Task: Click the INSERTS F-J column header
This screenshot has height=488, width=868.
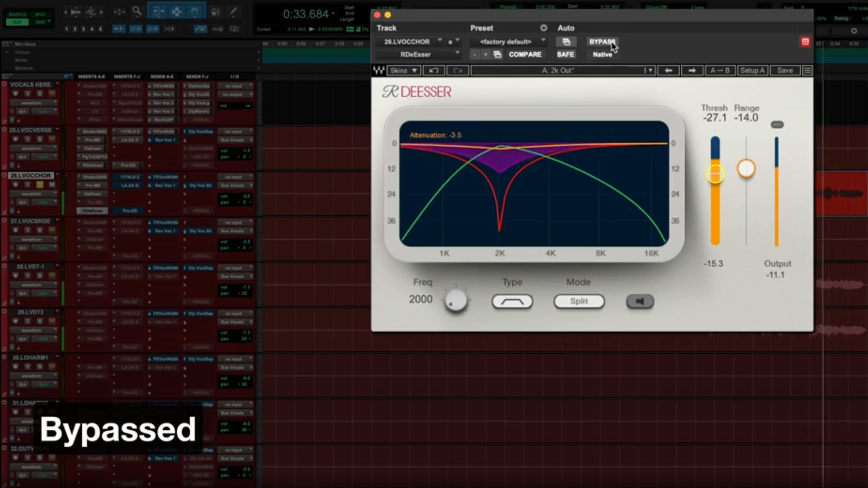Action: click(x=127, y=77)
